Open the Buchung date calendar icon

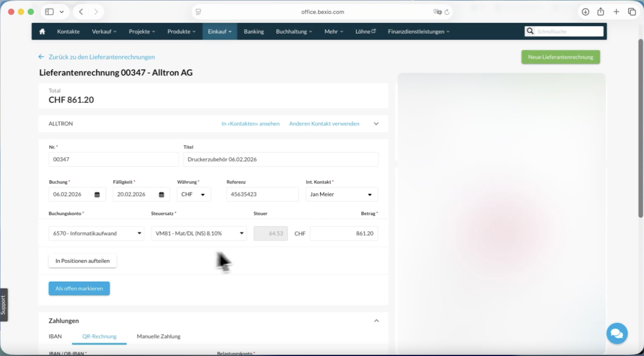click(97, 195)
